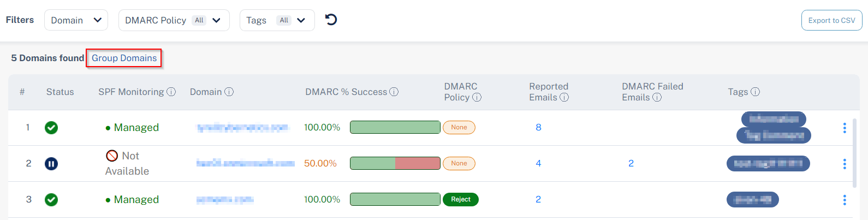Click the Reject policy badge in row 3

[x=461, y=199]
